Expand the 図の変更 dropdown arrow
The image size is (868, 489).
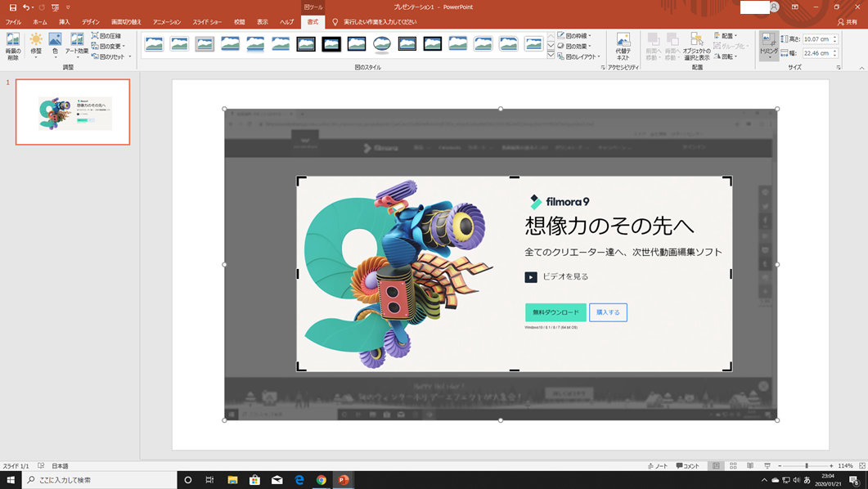124,46
